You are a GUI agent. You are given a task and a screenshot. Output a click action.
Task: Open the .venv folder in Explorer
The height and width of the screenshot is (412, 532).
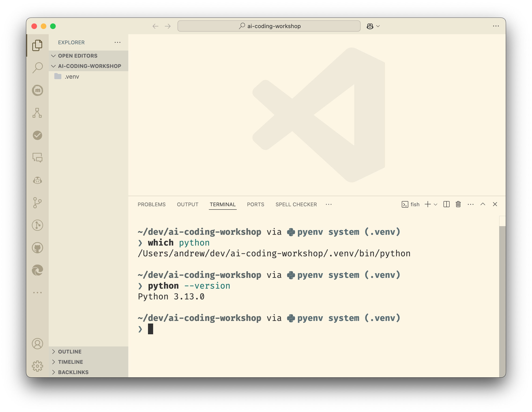tap(89, 77)
